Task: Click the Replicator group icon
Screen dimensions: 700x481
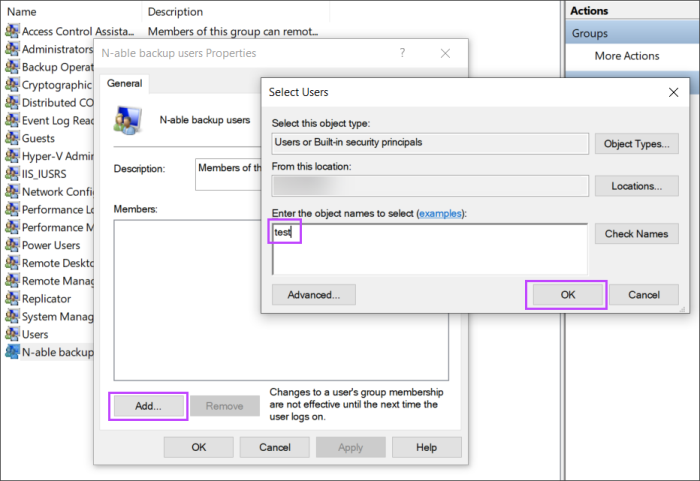Action: [12, 299]
